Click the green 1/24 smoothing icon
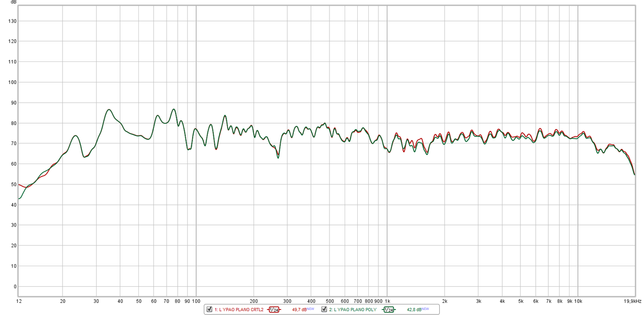Image resolution: width=644 pixels, height=315 pixels. coord(389,309)
